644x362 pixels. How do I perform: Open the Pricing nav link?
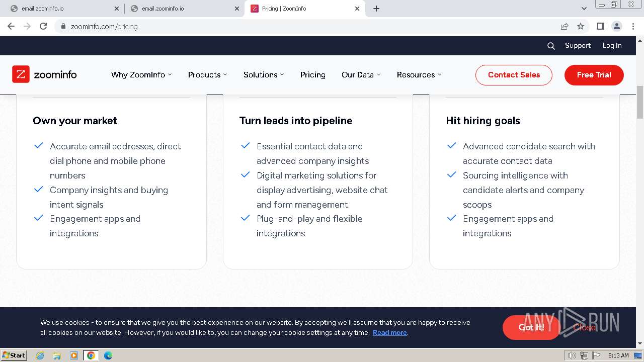[x=313, y=74]
